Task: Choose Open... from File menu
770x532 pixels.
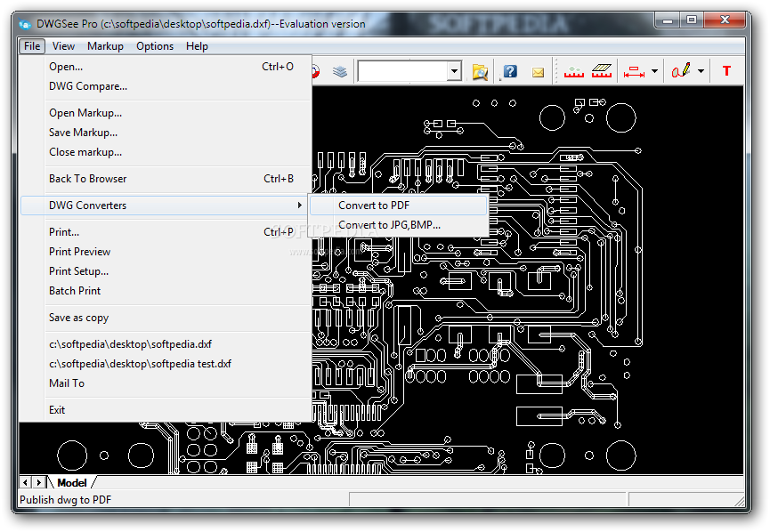Action: (x=166, y=67)
